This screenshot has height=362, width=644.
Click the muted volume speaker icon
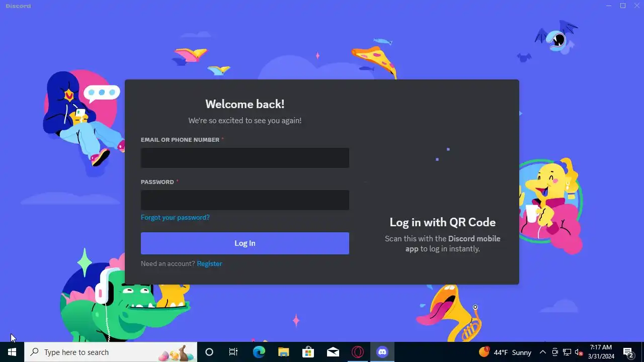(x=579, y=352)
